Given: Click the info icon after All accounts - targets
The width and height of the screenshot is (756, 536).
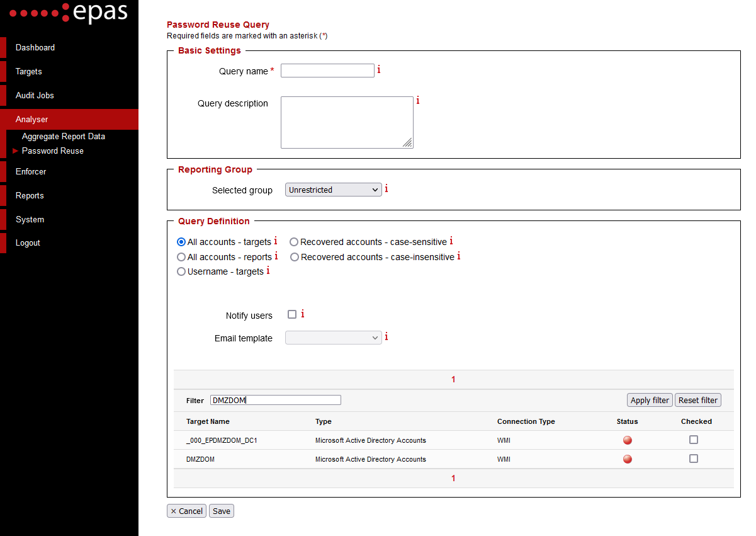Looking at the screenshot, I should (x=275, y=241).
